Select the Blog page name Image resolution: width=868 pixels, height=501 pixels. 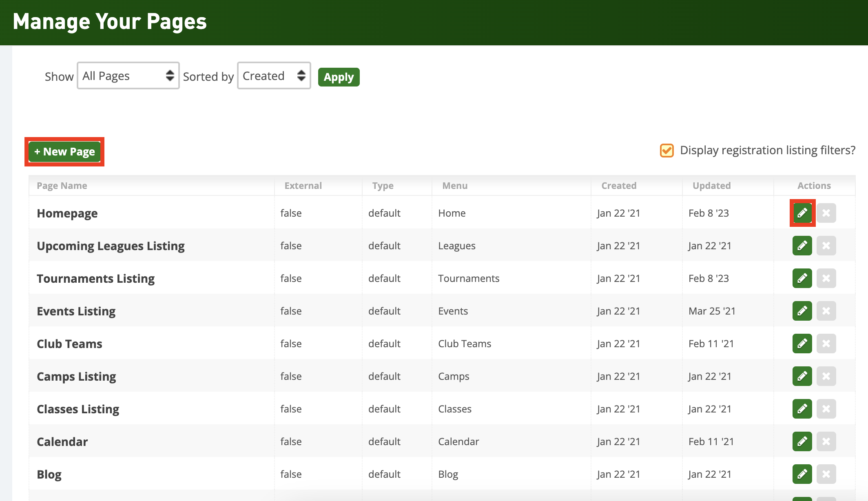tap(49, 474)
